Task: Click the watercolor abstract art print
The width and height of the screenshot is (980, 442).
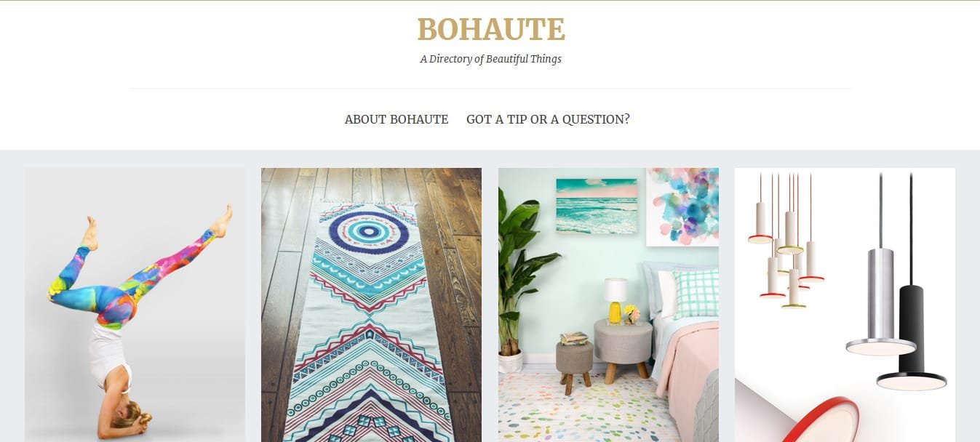Action: coord(682,206)
